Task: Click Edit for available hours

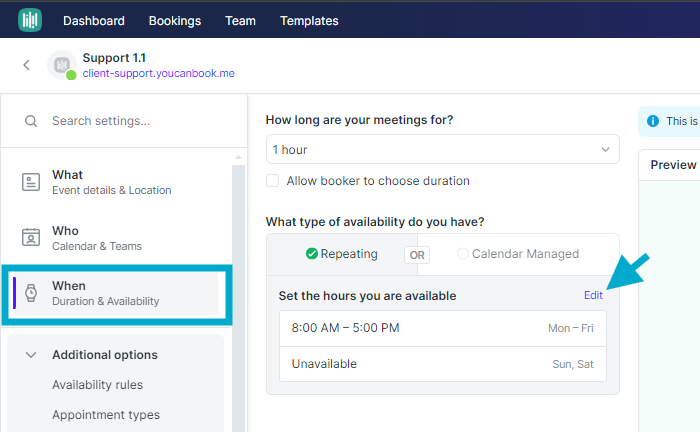Action: coord(593,295)
